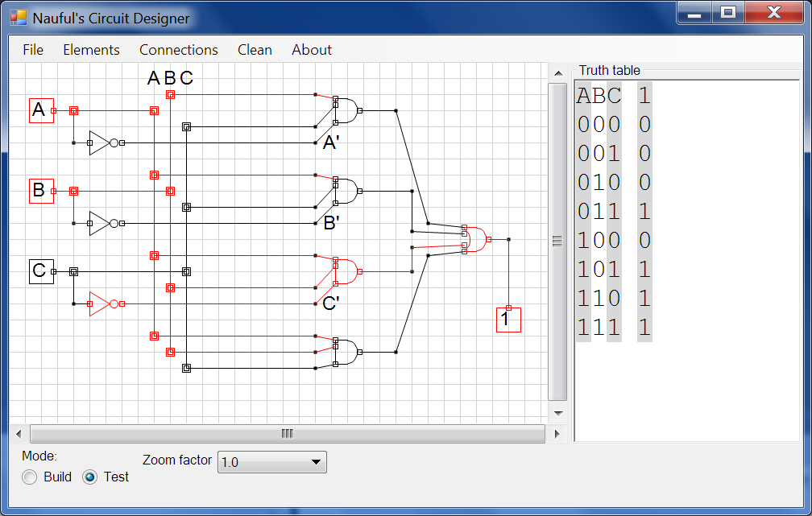Select the bottom AND gate

click(x=347, y=352)
